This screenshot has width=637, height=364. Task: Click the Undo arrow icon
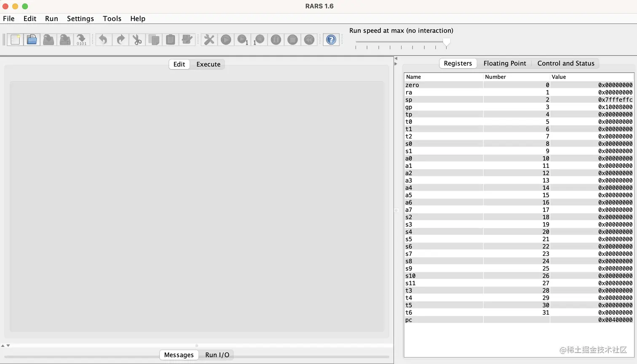(x=103, y=40)
